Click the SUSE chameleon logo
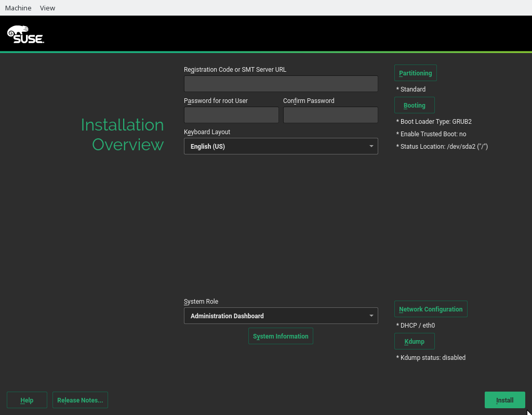 click(25, 34)
